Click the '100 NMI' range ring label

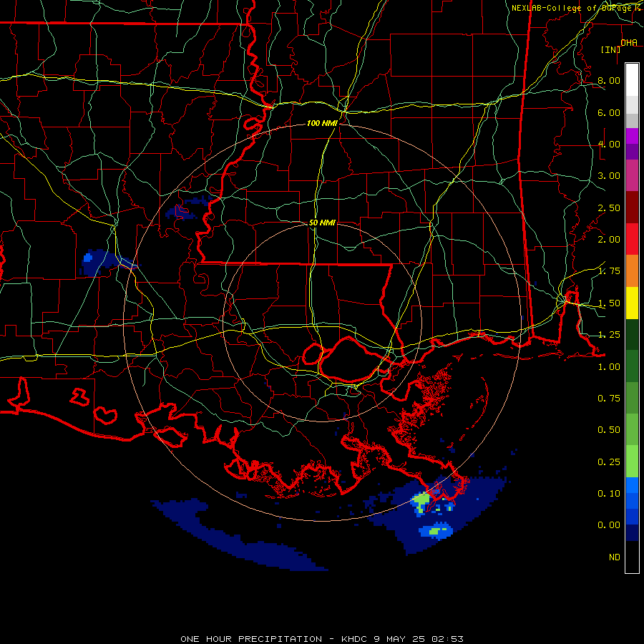coord(322,123)
